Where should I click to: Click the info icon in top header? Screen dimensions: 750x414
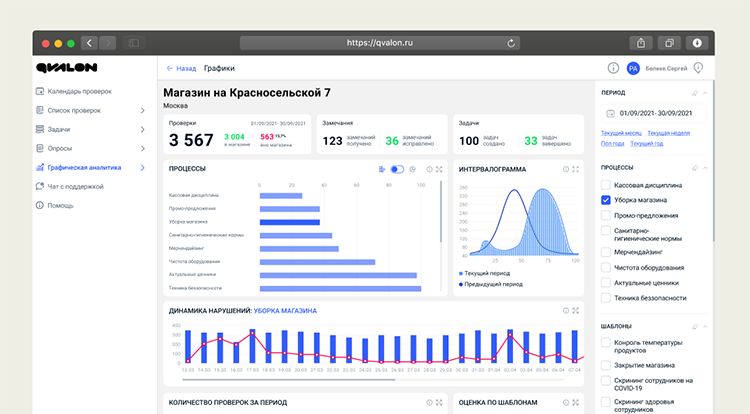coord(613,68)
